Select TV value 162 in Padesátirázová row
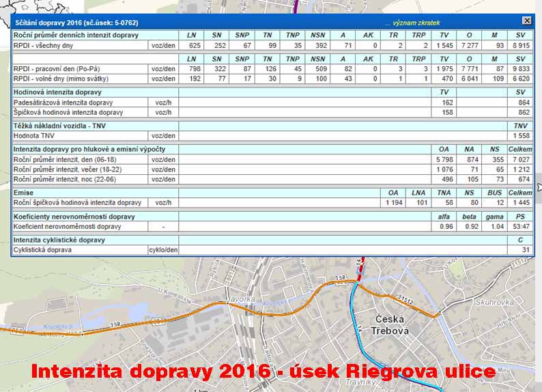Image resolution: width=542 pixels, height=392 pixels. (x=447, y=102)
